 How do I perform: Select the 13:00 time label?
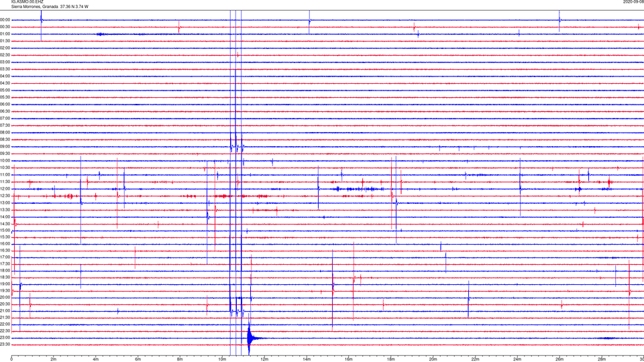pyautogui.click(x=5, y=202)
